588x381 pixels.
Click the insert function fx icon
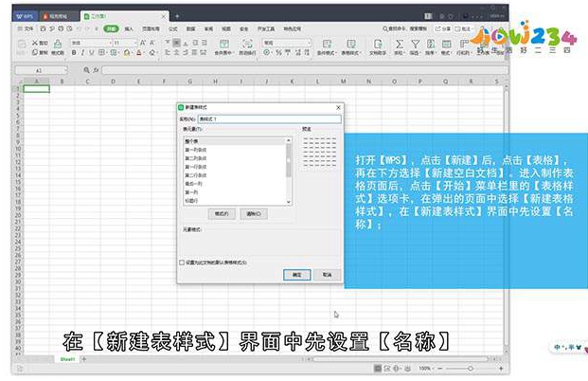[x=96, y=70]
